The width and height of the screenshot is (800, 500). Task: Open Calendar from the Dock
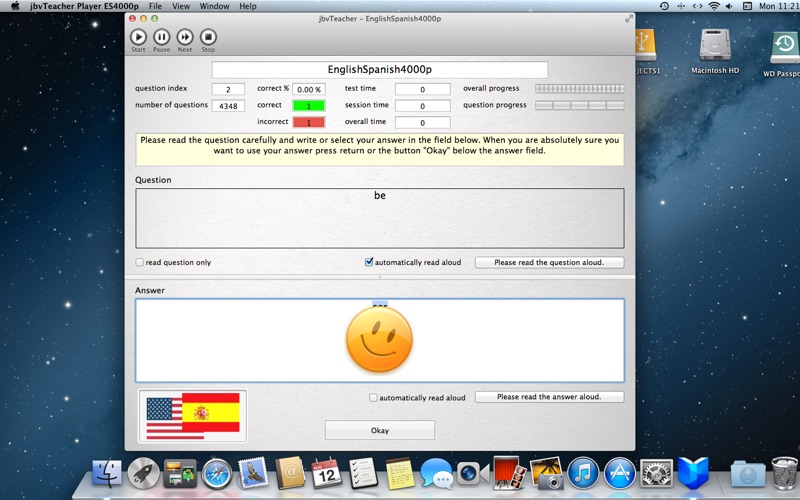tap(327, 474)
